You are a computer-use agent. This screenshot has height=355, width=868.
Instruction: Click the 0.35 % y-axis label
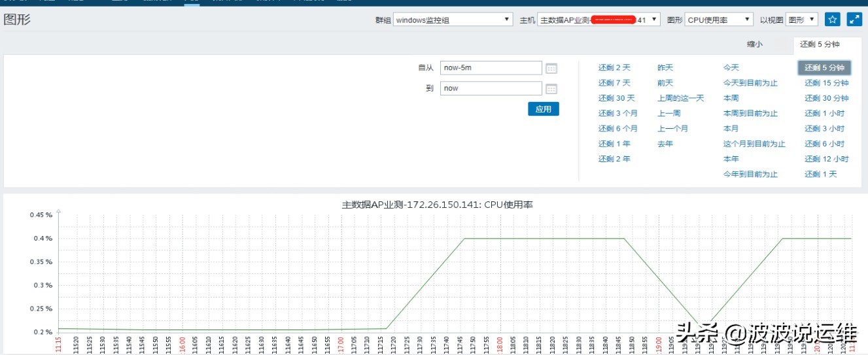click(x=40, y=262)
